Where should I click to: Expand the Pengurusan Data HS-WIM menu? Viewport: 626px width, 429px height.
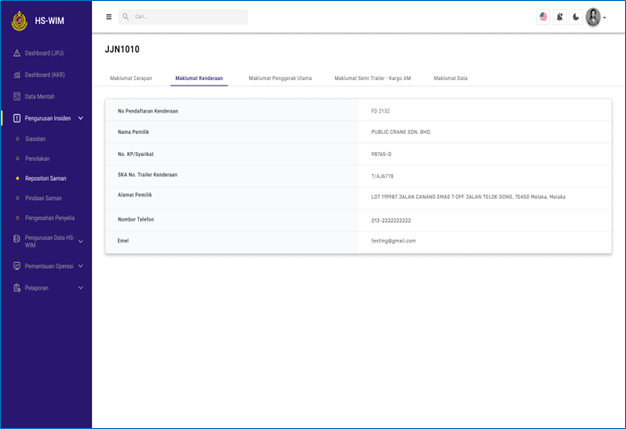80,241
